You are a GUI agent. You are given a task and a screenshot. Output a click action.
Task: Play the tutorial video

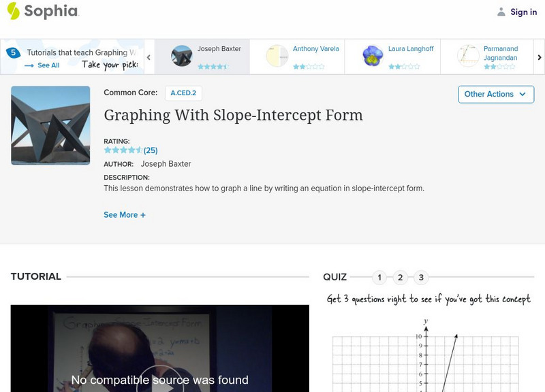coord(159,381)
